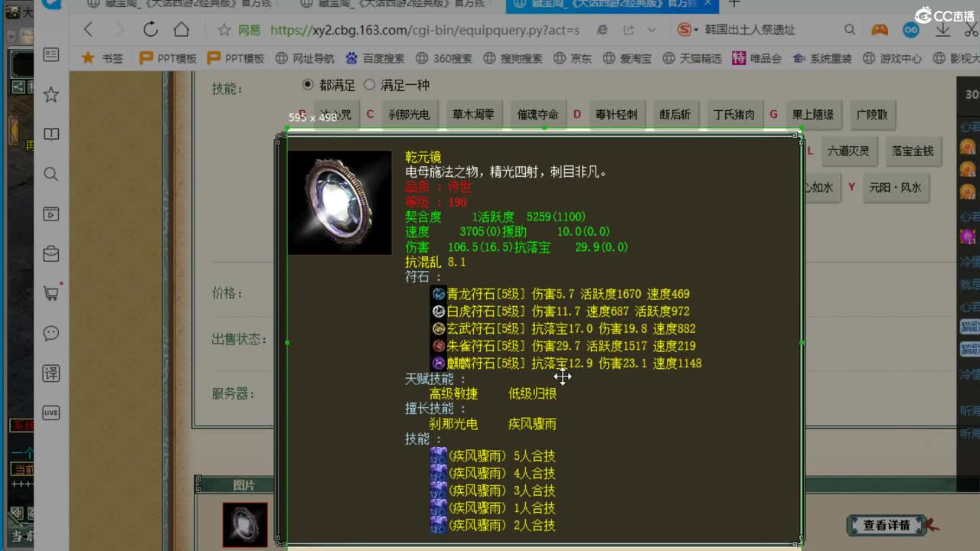Screen dimensions: 980x551
Task: Expand the search engine dropdown arrow
Action: click(x=696, y=30)
